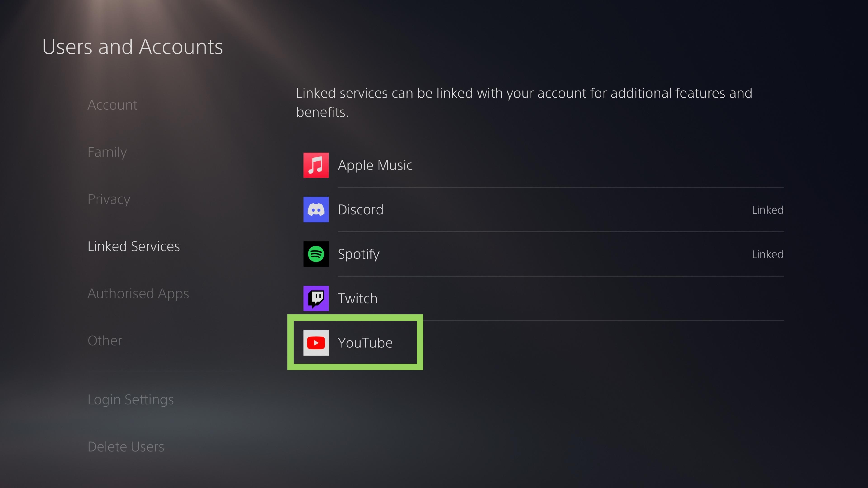
Task: Select the Apple Music service label
Action: (x=375, y=165)
